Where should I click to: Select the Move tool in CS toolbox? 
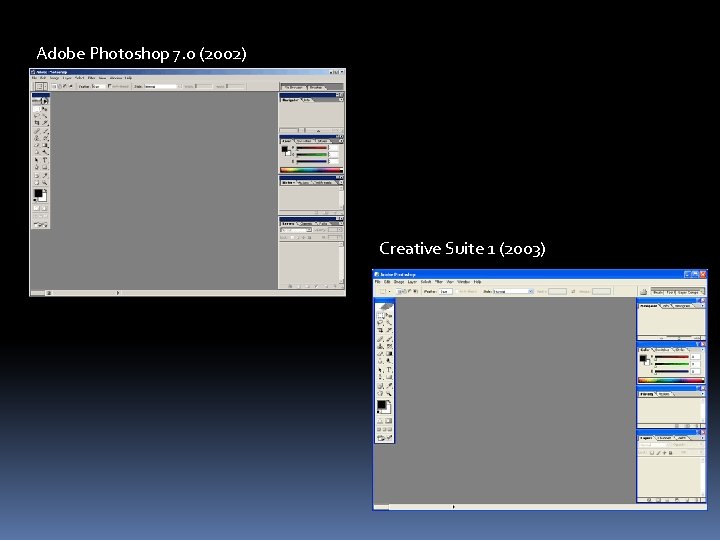click(x=389, y=315)
